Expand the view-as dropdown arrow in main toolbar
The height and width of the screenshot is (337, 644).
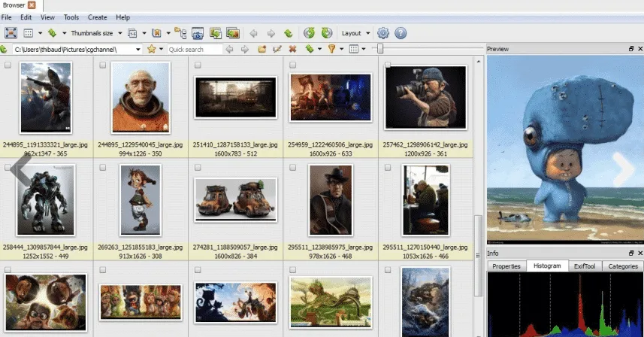click(x=40, y=33)
